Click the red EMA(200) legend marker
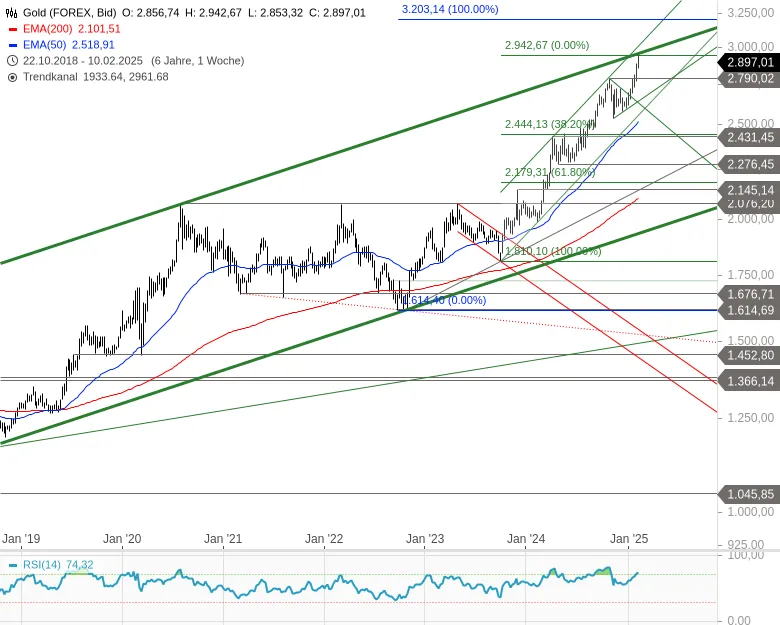Screen dimensions: 780x625 pyautogui.click(x=13, y=29)
